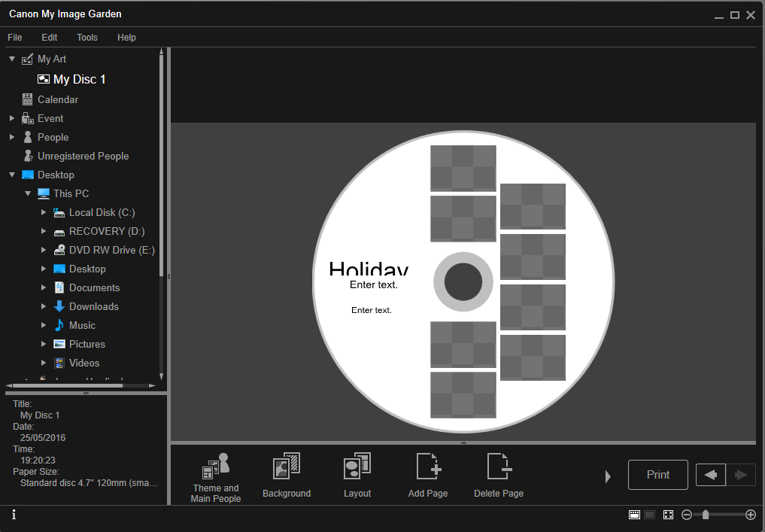
Task: Toggle whole-image fit view
Action: point(667,515)
